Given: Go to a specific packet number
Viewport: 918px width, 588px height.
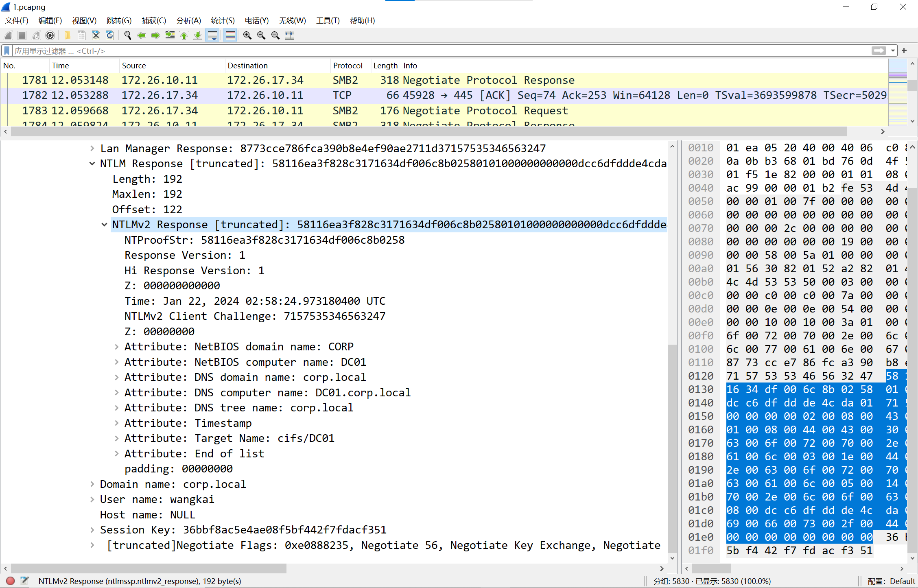Looking at the screenshot, I should [170, 35].
